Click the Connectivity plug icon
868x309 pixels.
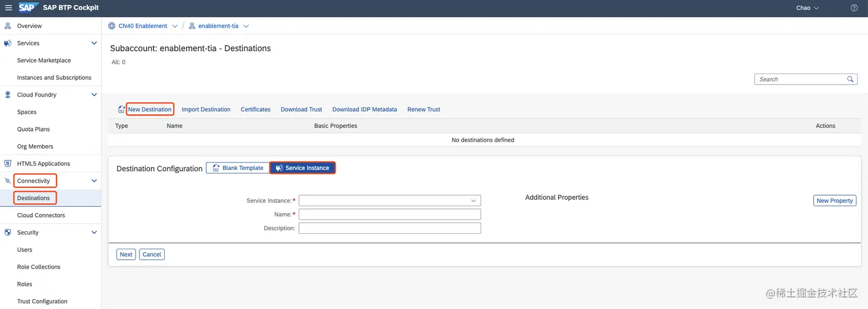point(7,181)
